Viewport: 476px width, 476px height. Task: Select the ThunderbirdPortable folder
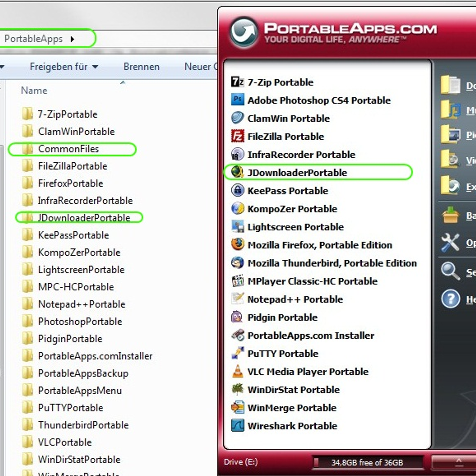(x=76, y=425)
